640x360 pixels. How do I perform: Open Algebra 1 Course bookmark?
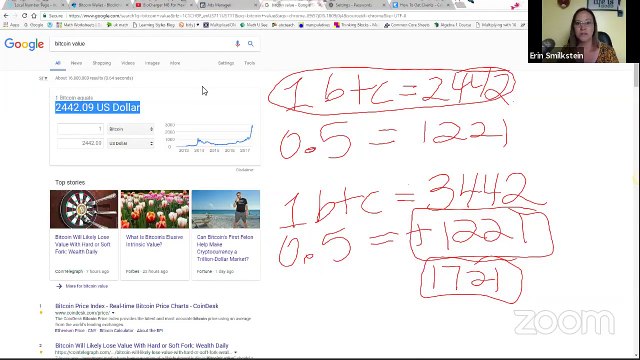[x=452, y=25]
